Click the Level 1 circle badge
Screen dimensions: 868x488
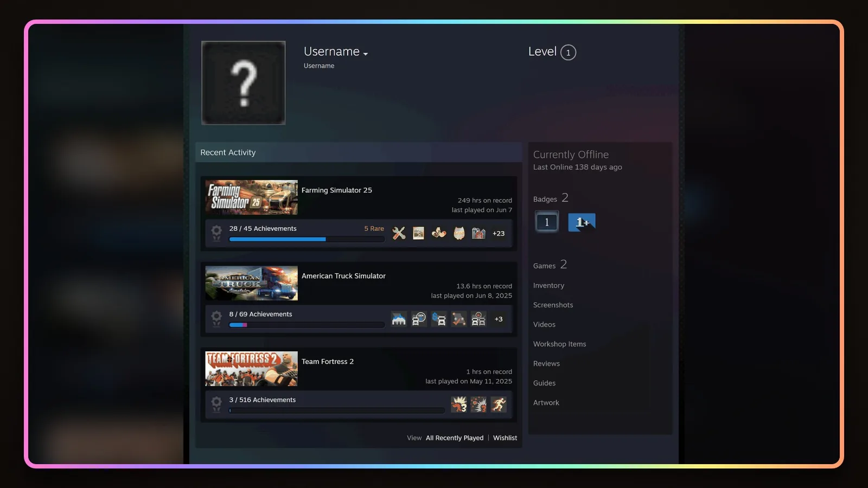click(x=568, y=53)
